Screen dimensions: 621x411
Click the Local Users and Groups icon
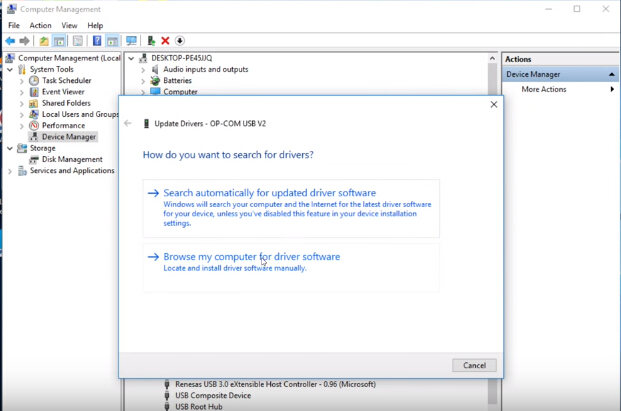pyautogui.click(x=34, y=114)
